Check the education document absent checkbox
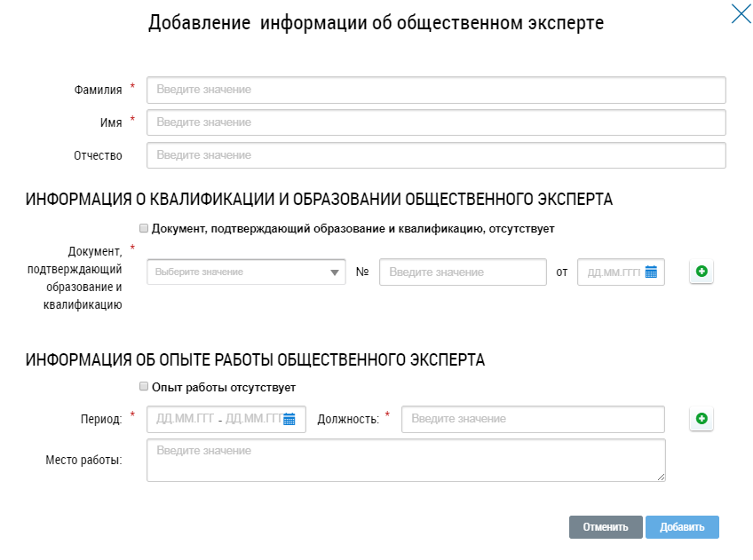753x560 pixels. pos(144,228)
